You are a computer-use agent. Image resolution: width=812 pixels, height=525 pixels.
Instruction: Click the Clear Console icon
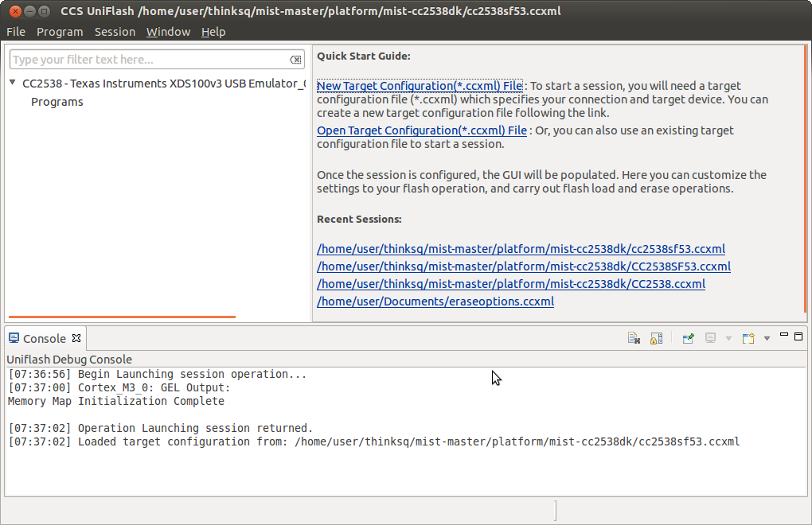pos(634,338)
